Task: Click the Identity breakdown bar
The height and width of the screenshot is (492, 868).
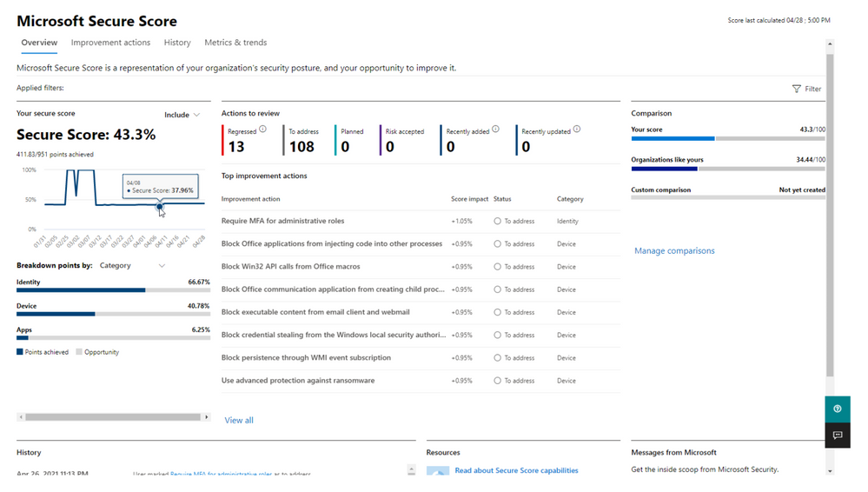Action: tap(113, 289)
